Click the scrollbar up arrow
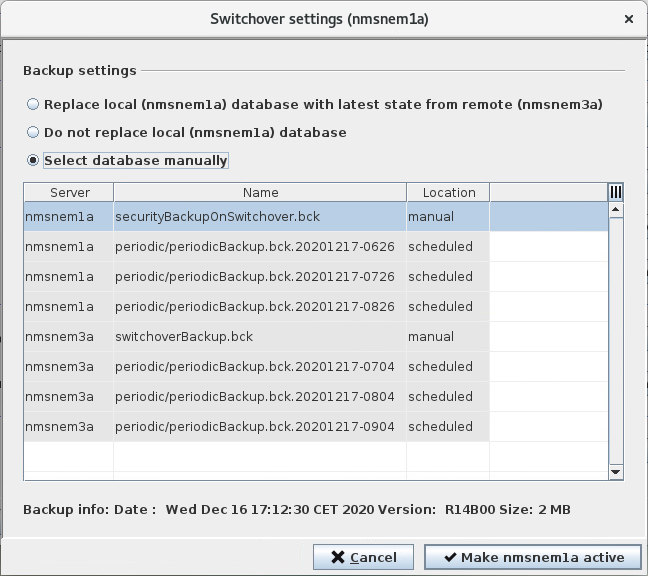 tap(616, 210)
